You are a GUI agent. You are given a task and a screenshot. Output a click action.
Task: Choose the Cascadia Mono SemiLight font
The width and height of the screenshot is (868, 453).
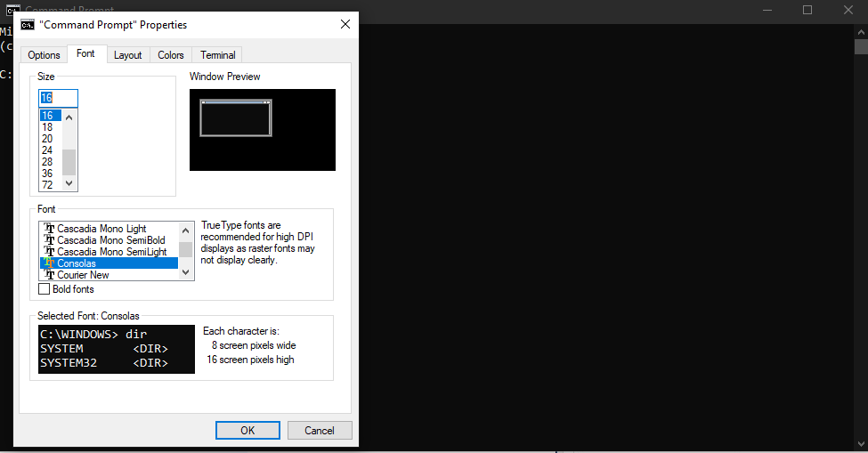(109, 252)
